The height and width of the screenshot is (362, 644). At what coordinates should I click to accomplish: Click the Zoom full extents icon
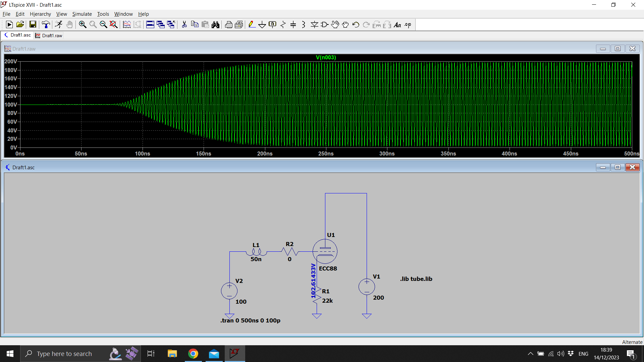114,24
